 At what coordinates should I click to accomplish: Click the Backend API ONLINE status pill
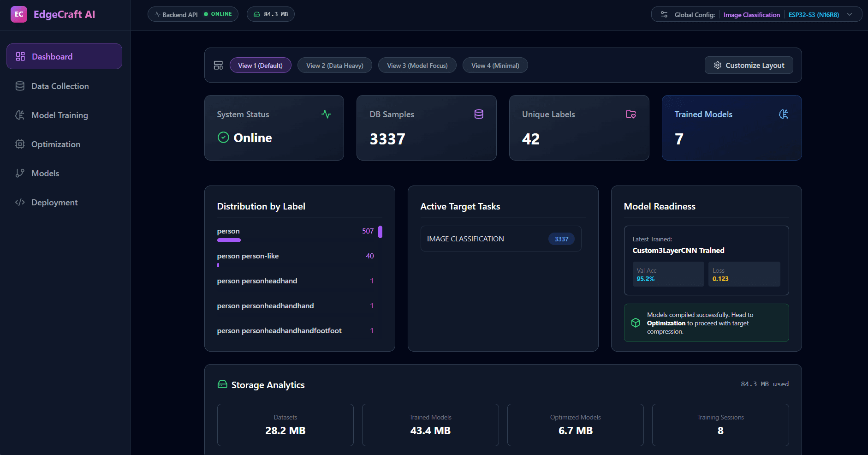[193, 14]
